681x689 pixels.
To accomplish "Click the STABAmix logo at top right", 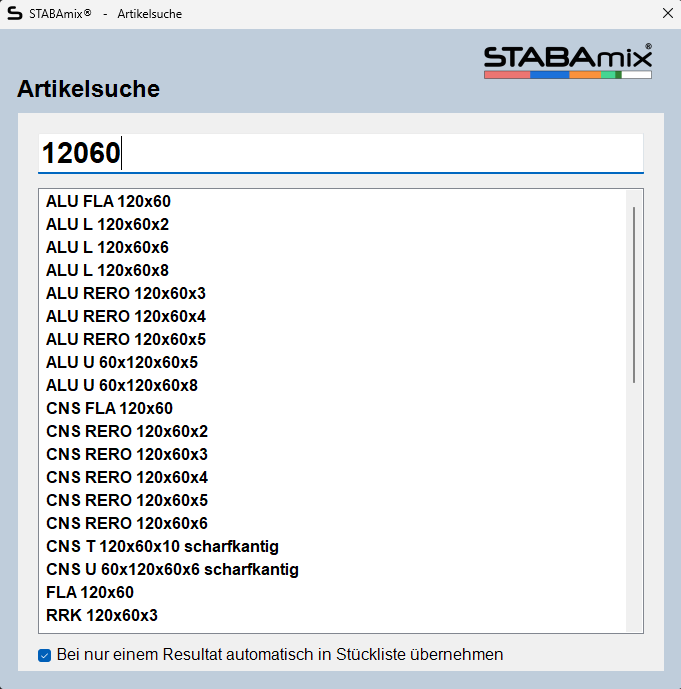I will coord(568,62).
